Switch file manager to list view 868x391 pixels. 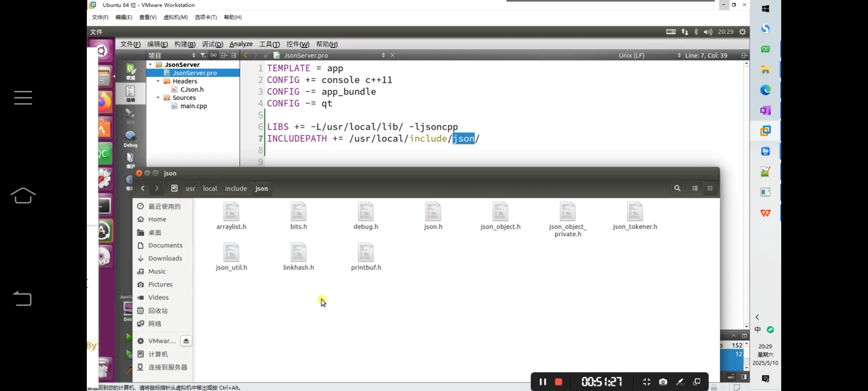pos(695,188)
